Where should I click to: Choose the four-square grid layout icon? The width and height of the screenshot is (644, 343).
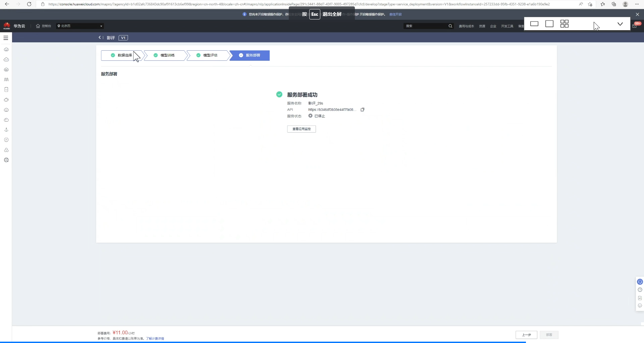coord(565,23)
